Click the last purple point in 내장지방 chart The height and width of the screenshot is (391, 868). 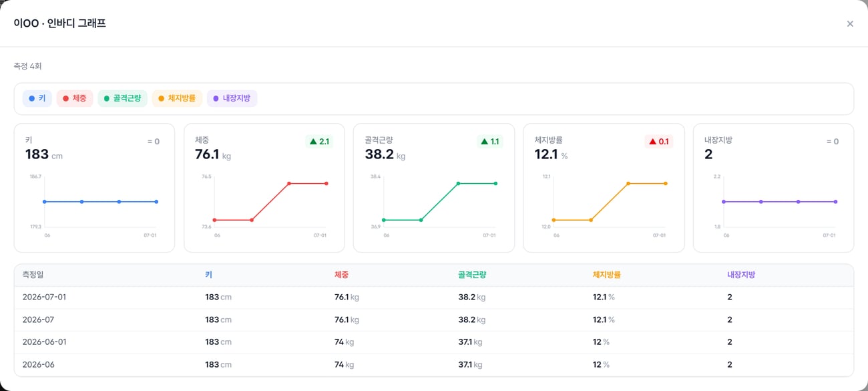point(835,201)
